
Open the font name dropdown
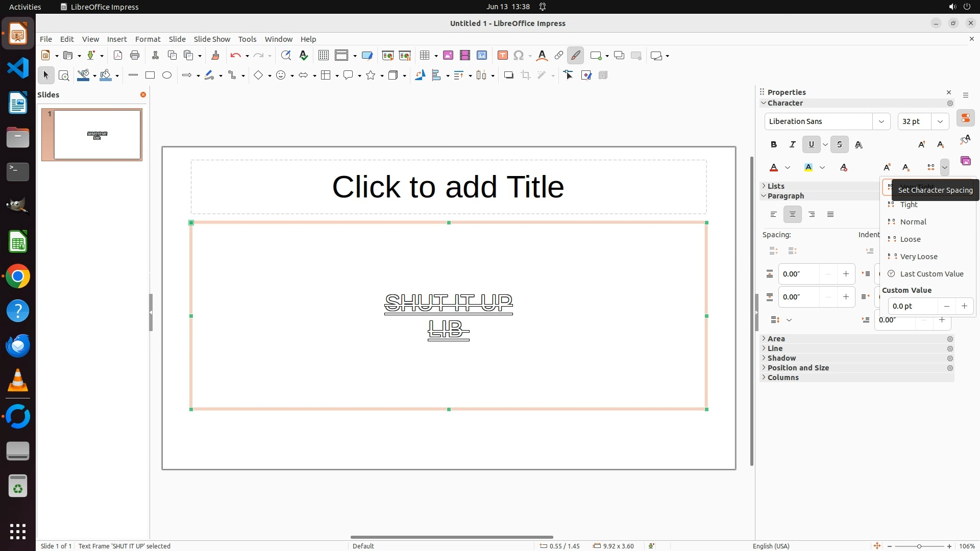881,121
